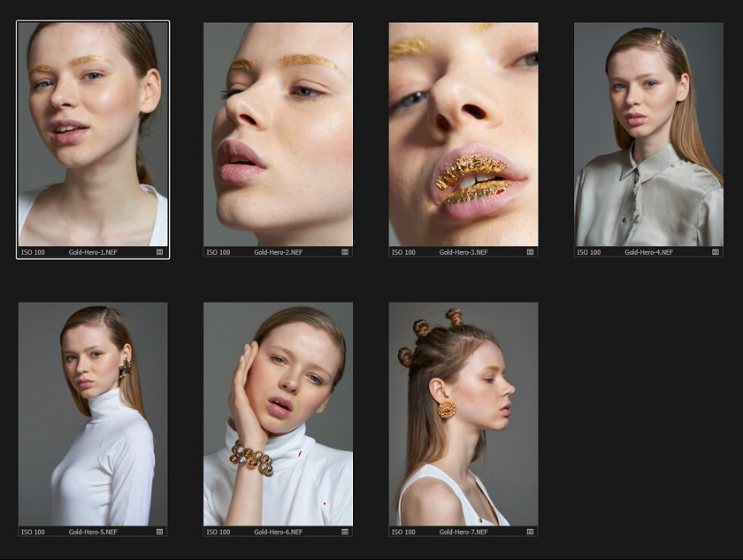Click the adjustments badge icon on Gold-Hero-1.NEF

pyautogui.click(x=160, y=252)
